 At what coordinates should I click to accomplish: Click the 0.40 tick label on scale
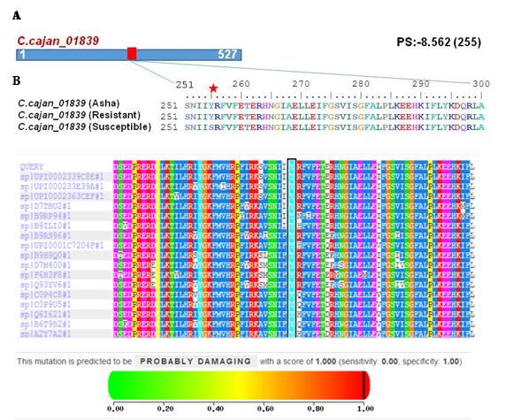point(215,409)
